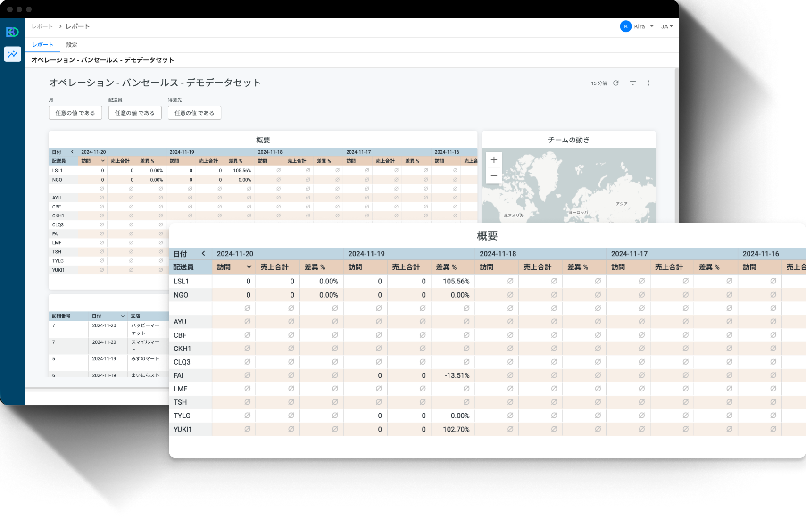The height and width of the screenshot is (532, 806).
Task: Open the dashboard filter icon
Action: click(x=633, y=83)
